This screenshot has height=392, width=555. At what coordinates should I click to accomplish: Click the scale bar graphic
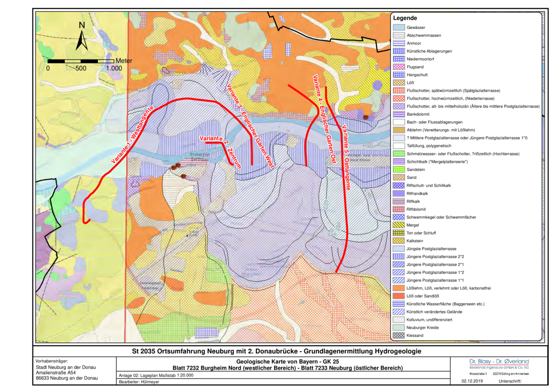click(81, 62)
